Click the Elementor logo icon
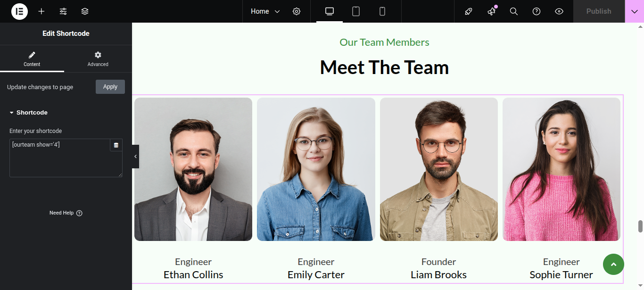The height and width of the screenshot is (290, 644). 19,11
